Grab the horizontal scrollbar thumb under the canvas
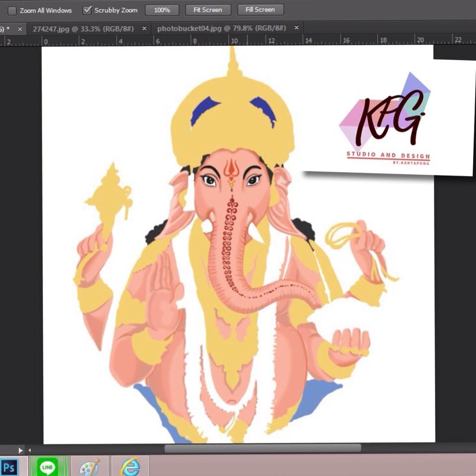The height and width of the screenshot is (476, 476). click(x=263, y=448)
